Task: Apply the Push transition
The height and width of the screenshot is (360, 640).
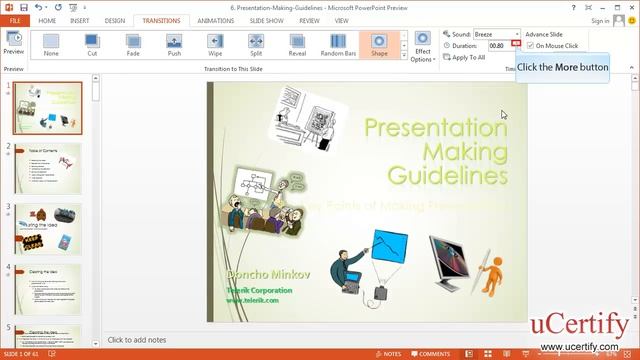Action: pos(174,45)
